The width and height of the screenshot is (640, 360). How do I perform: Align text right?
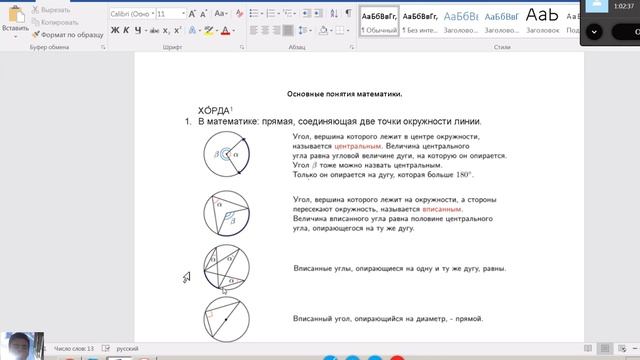pos(276,30)
